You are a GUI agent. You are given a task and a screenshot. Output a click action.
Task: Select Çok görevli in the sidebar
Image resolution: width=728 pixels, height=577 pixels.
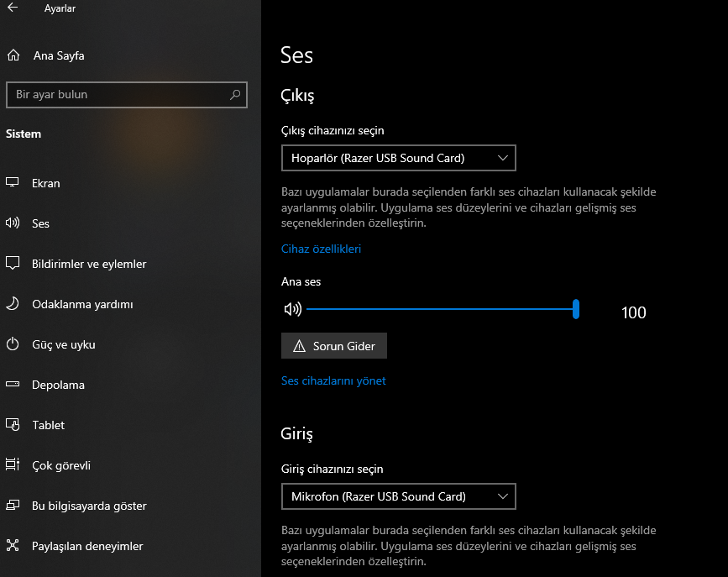[x=60, y=465]
